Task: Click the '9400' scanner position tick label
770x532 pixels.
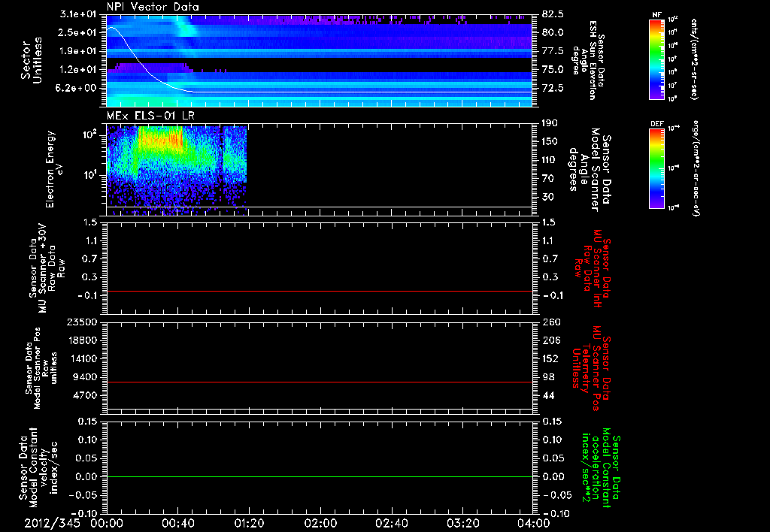Action: [84, 377]
